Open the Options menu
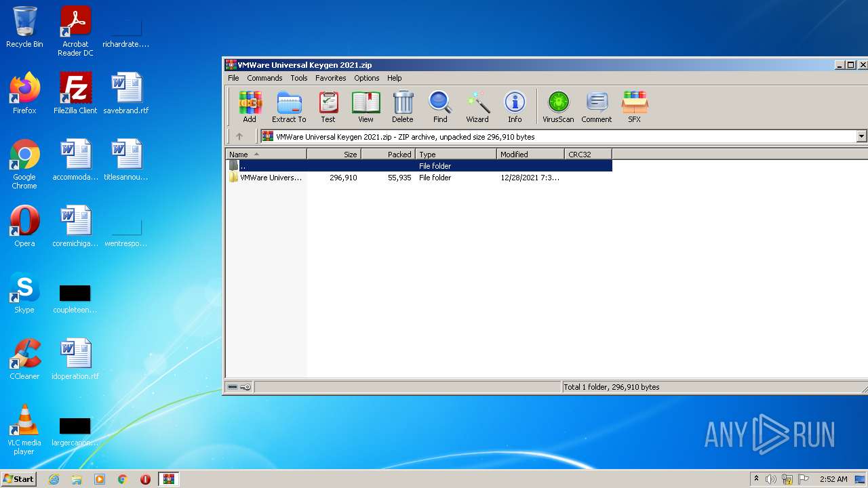This screenshot has height=488, width=868. pyautogui.click(x=367, y=78)
